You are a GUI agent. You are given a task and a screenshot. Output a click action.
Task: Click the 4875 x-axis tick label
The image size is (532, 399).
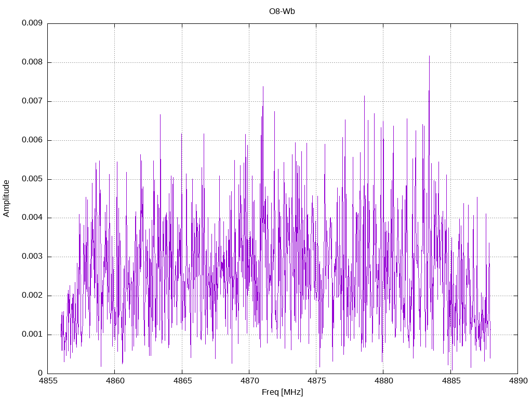[316, 381]
